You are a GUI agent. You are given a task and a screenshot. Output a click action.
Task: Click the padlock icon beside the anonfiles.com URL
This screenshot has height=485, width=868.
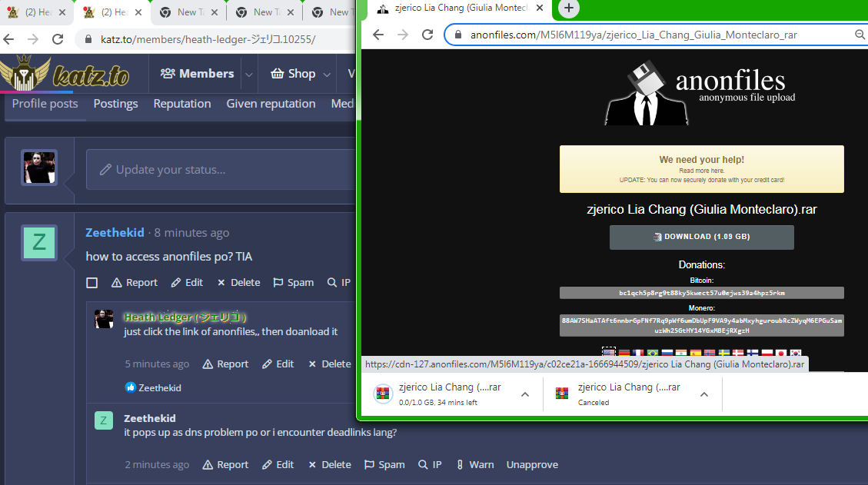pos(457,35)
